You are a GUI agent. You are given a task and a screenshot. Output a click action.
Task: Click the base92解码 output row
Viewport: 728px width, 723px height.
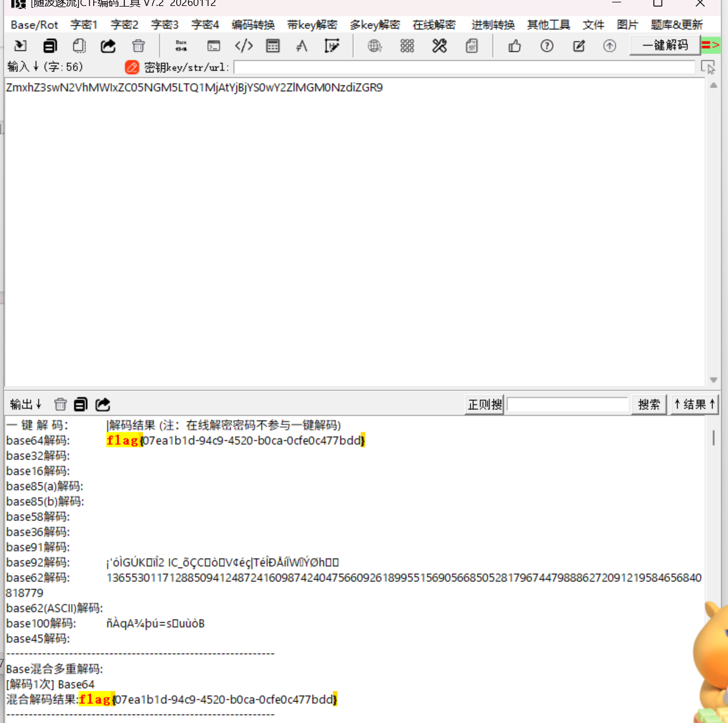(173, 562)
